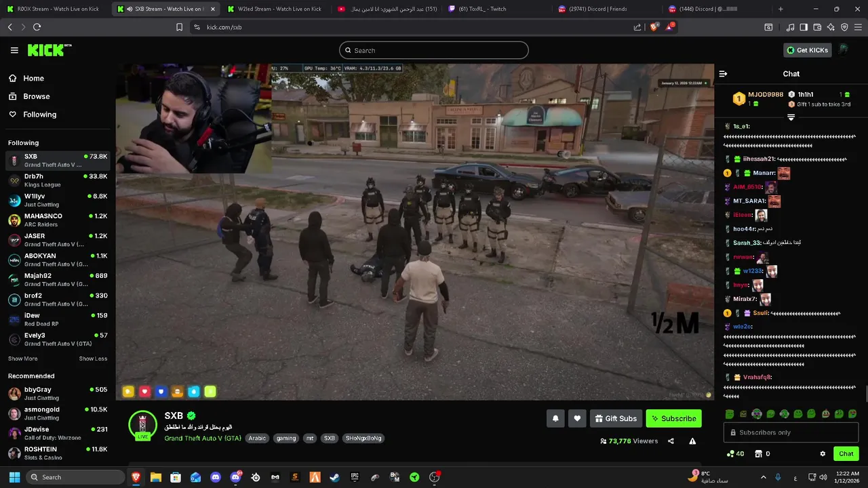The image size is (868, 488).
Task: Open the music playlist icon in toolbar
Action: pyautogui.click(x=790, y=27)
